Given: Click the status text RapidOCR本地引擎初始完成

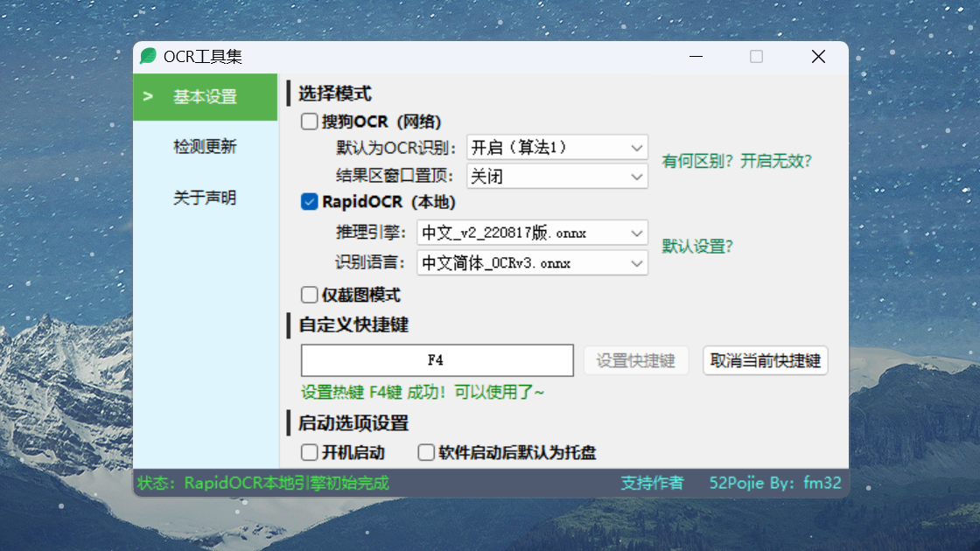Looking at the screenshot, I should 286,483.
